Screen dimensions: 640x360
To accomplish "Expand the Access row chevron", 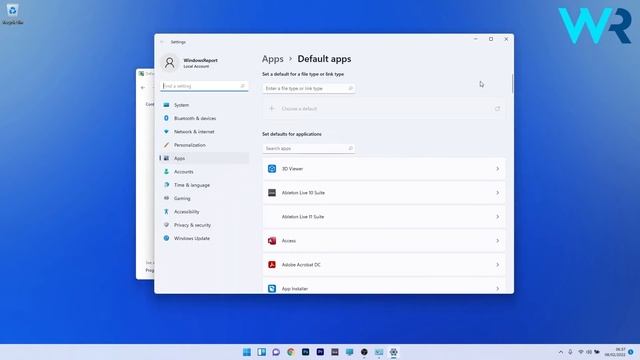I will tap(498, 241).
